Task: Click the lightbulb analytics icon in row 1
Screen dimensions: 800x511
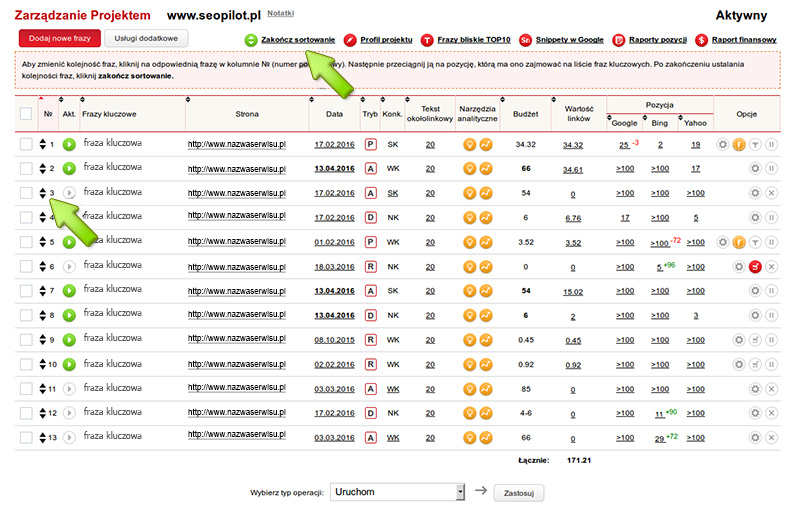Action: point(469,144)
